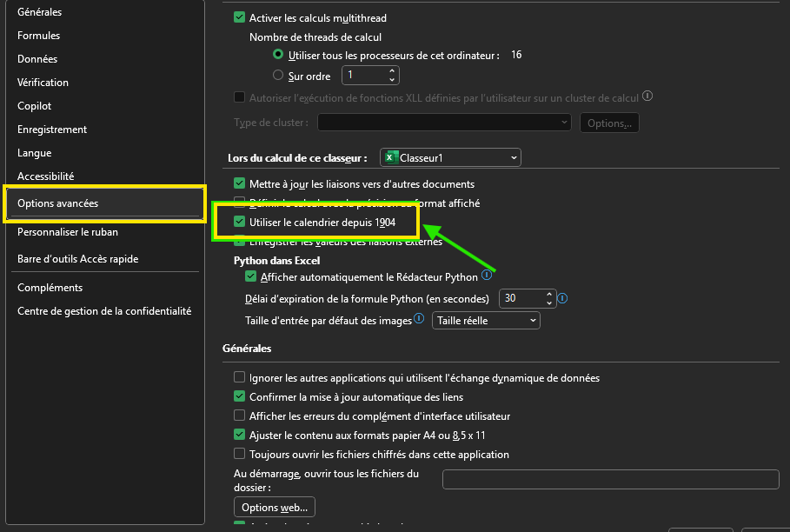
Task: Click the Au démarrage folder path field
Action: tap(610, 480)
